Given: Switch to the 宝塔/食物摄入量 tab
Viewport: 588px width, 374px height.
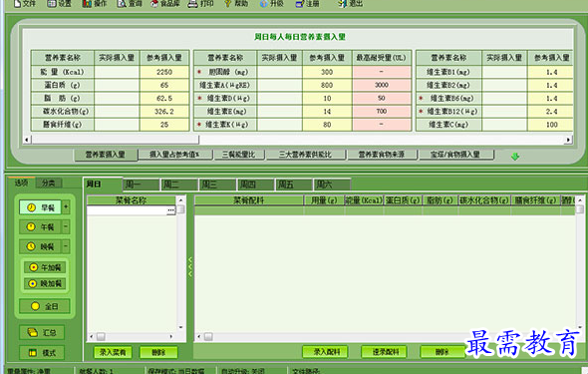Looking at the screenshot, I should pyautogui.click(x=456, y=155).
